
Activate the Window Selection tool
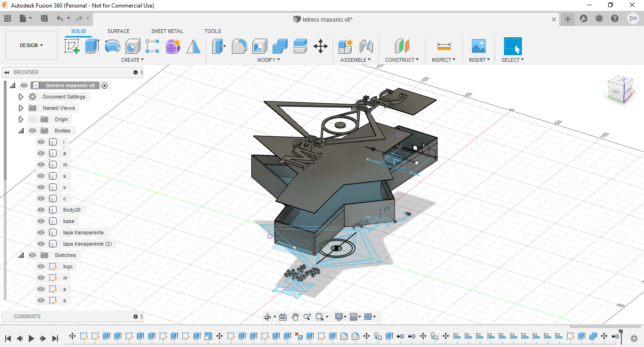(512, 46)
